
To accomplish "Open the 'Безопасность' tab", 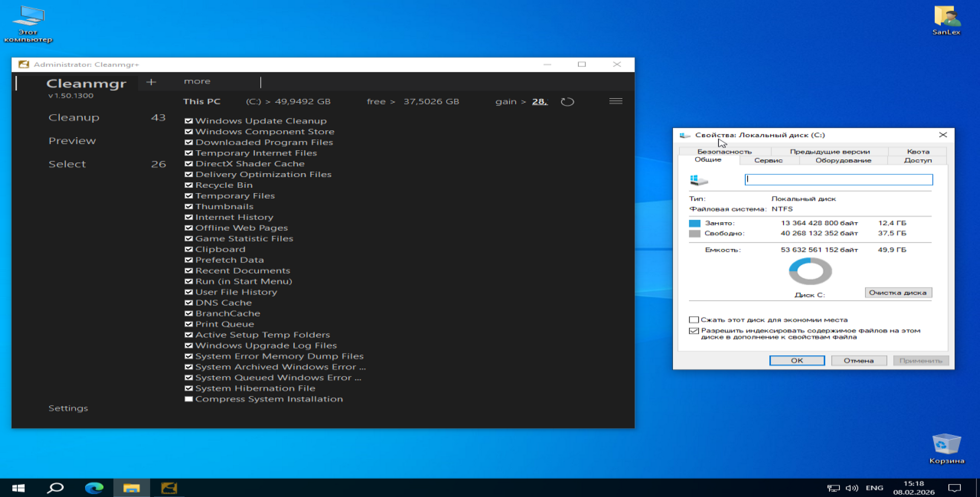I will pos(724,152).
